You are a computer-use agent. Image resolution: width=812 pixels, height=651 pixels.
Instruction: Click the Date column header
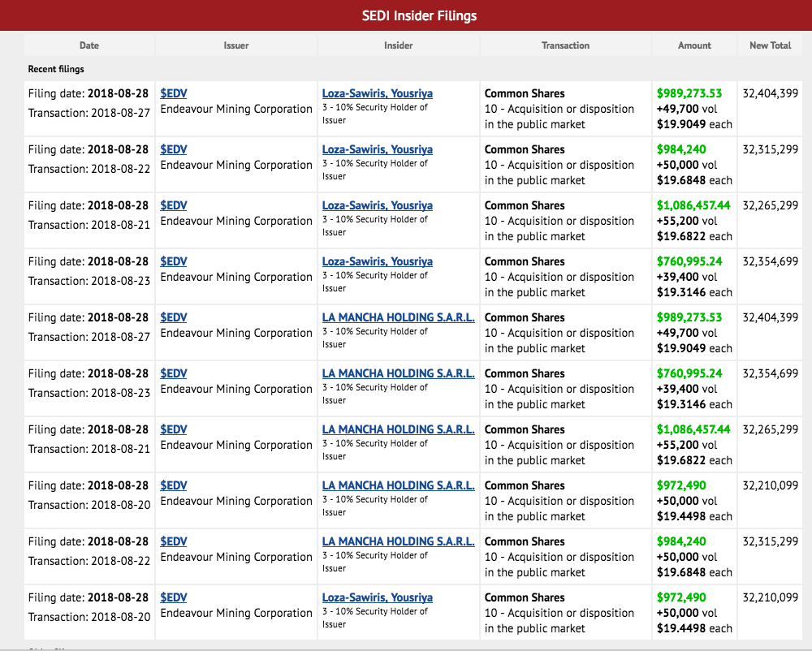[x=89, y=45]
